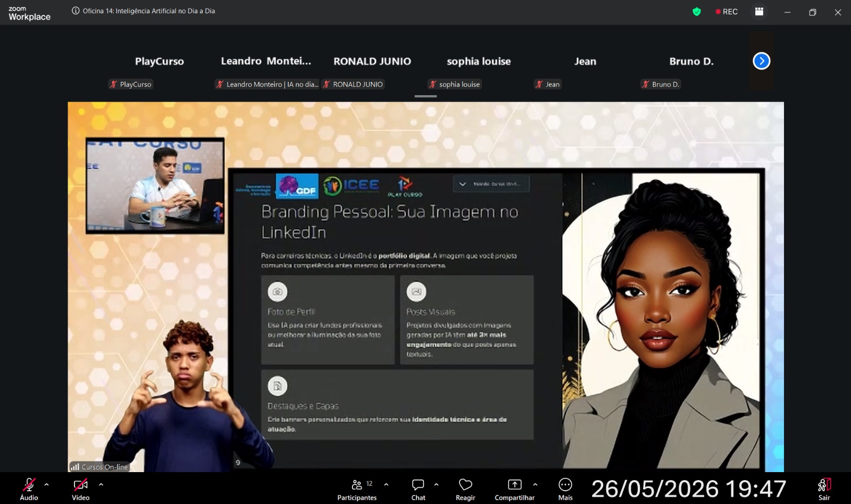The height and width of the screenshot is (504, 851).
Task: Open the Chat panel
Action: 418,489
